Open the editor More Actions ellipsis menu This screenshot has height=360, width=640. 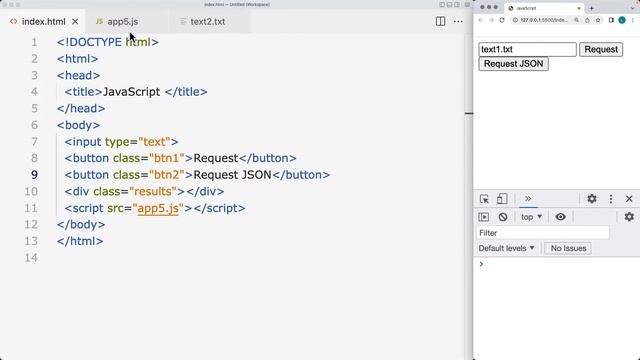click(458, 21)
